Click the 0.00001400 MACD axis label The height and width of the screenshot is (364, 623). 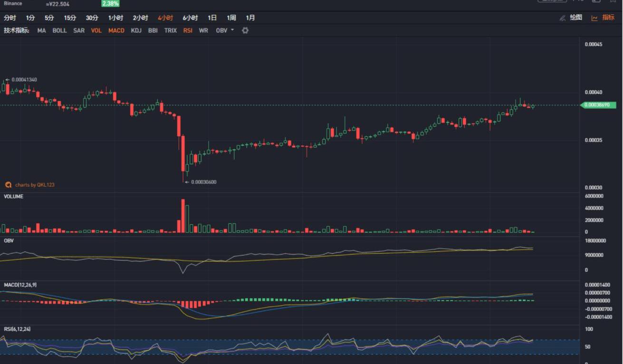(x=598, y=285)
